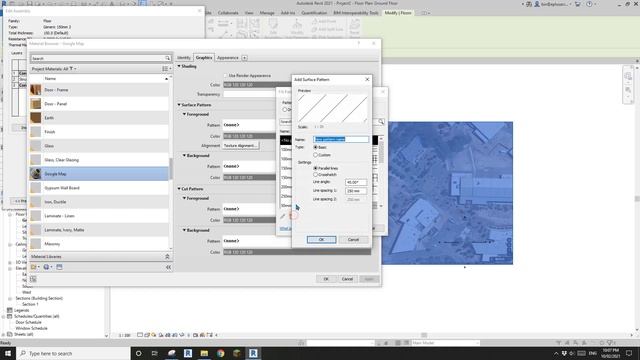Click surface foreground Color RGB swatch

click(249, 136)
